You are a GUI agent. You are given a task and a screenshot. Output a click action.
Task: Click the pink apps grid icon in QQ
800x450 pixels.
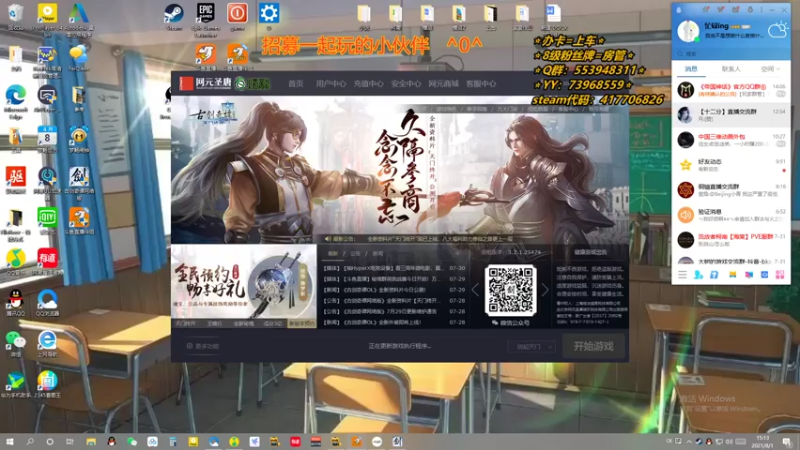click(x=780, y=275)
